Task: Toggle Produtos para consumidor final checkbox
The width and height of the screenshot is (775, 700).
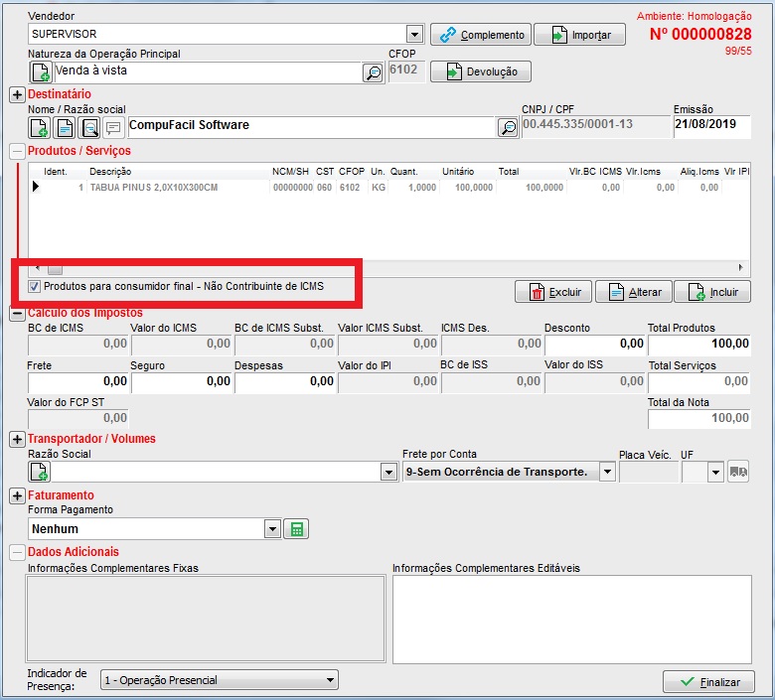Action: point(35,287)
